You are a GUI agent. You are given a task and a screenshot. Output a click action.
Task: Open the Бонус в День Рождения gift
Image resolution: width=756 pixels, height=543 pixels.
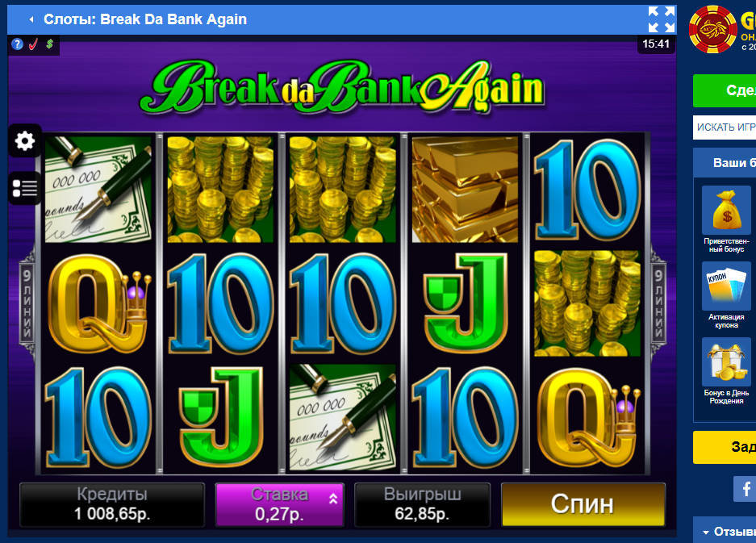pos(726,361)
